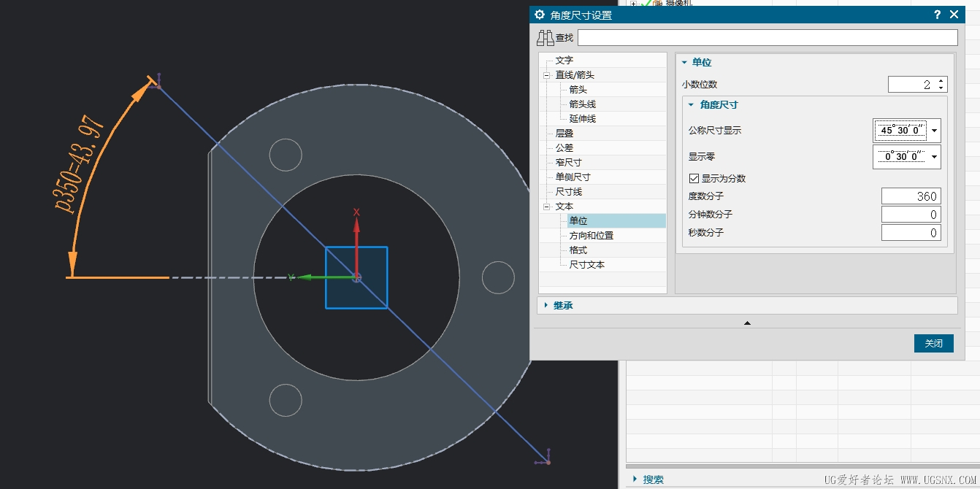Image resolution: width=980 pixels, height=489 pixels.
Task: Increase the 小数位数 stepper value
Action: (x=941, y=81)
